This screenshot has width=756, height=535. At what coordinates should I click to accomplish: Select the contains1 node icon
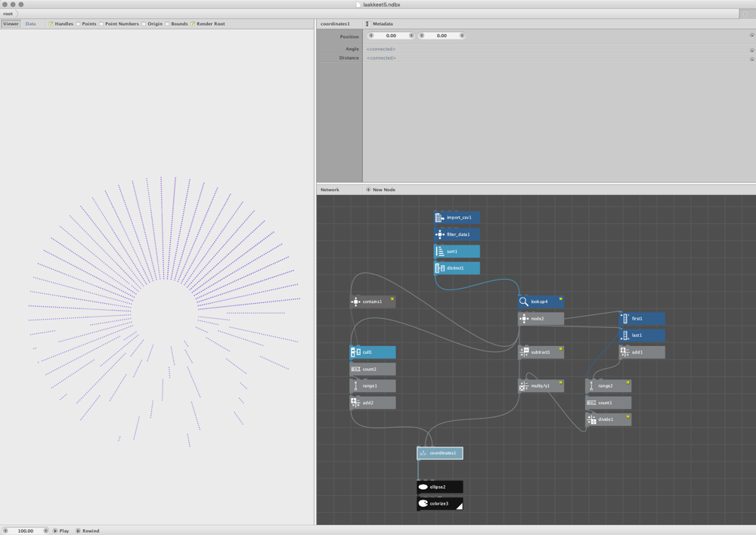355,302
